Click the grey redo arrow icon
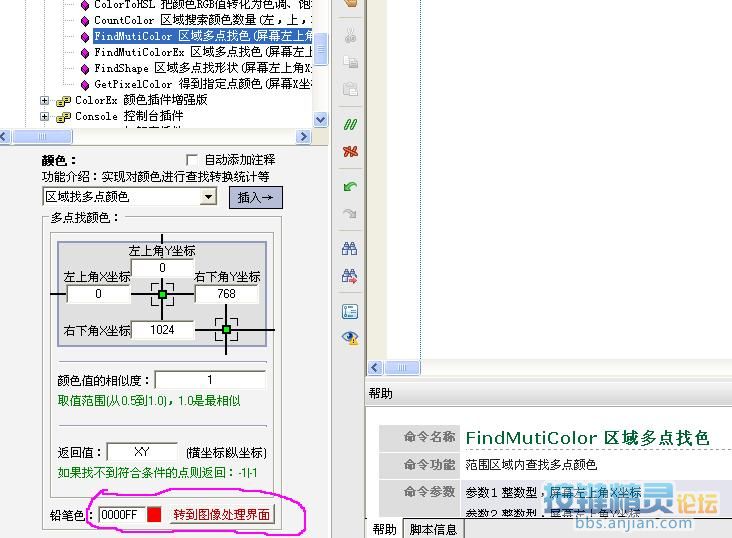The width and height of the screenshot is (732, 538). 350,213
